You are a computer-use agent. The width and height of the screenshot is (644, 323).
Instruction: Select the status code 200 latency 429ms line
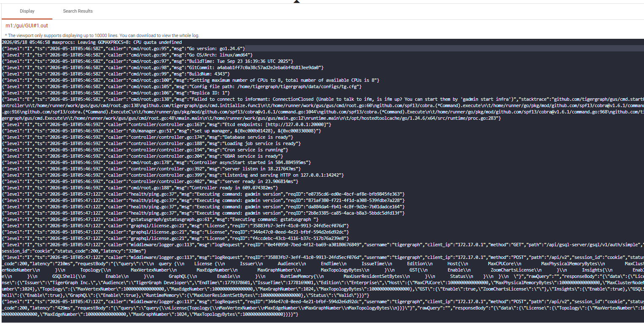(323, 308)
